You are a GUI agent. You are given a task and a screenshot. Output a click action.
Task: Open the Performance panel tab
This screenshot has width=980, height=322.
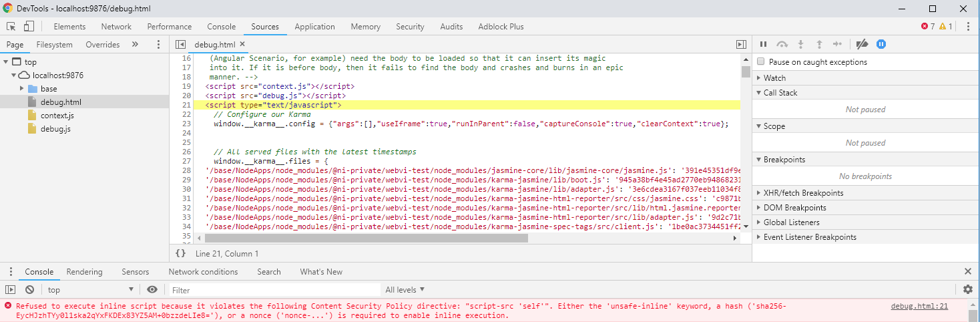170,27
